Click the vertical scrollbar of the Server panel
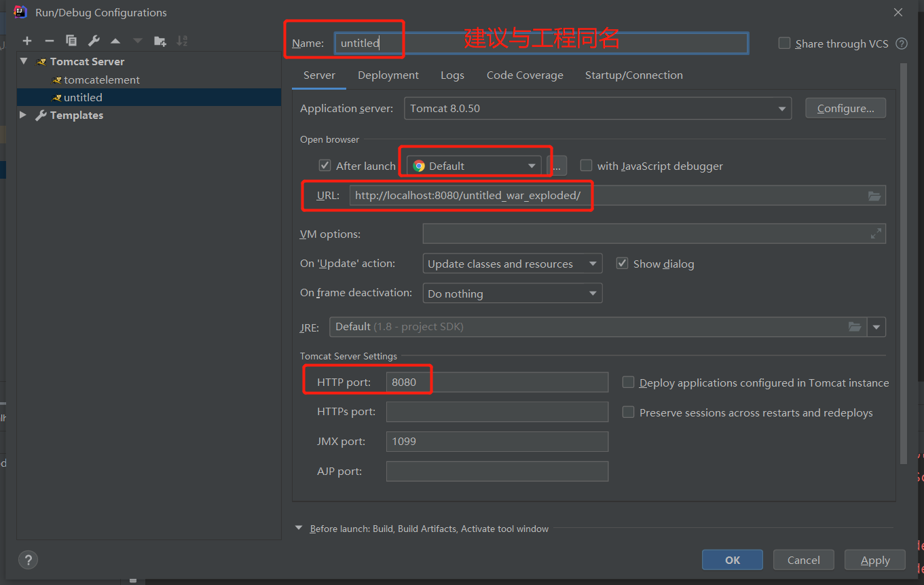Viewport: 924px width, 585px height. [x=903, y=265]
